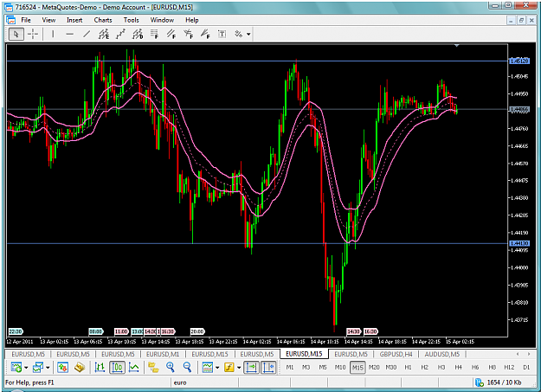Select the Cursor arrow tool

(x=16, y=34)
